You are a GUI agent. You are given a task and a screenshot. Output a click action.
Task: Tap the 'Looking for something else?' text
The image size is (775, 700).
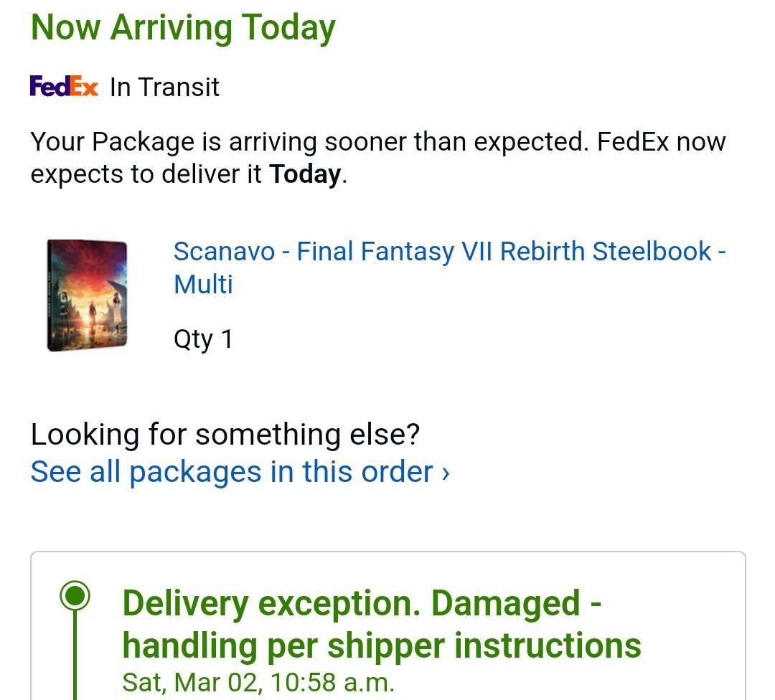point(225,435)
